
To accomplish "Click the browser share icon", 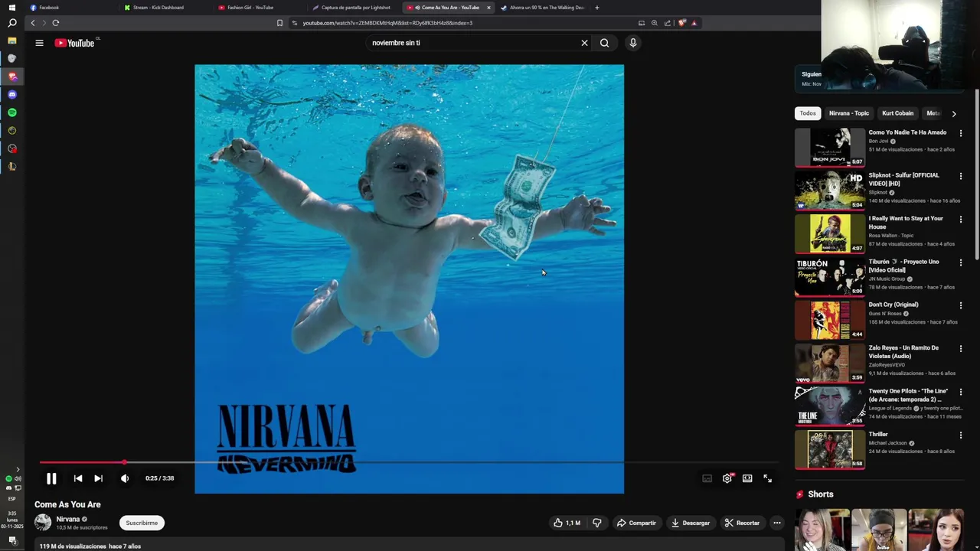I will click(668, 23).
